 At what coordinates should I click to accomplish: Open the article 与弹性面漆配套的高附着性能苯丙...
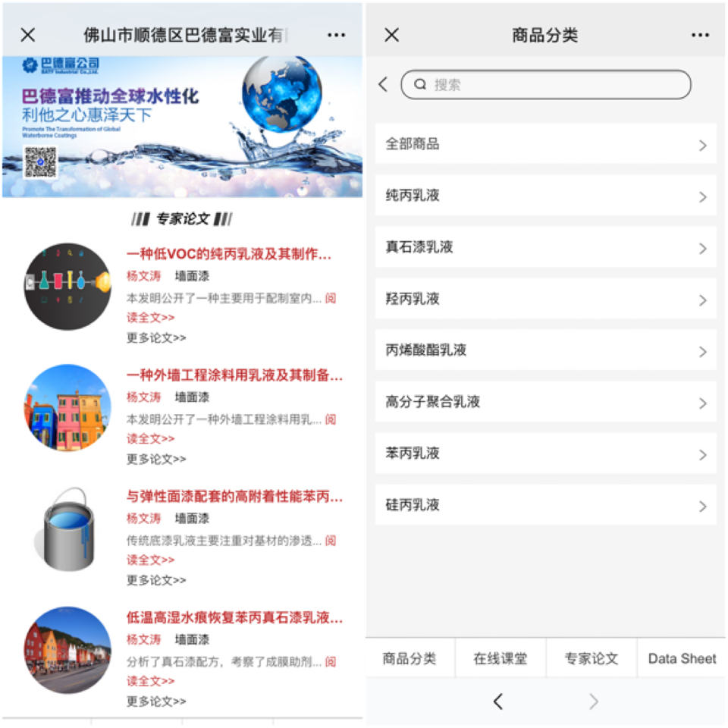tap(234, 496)
